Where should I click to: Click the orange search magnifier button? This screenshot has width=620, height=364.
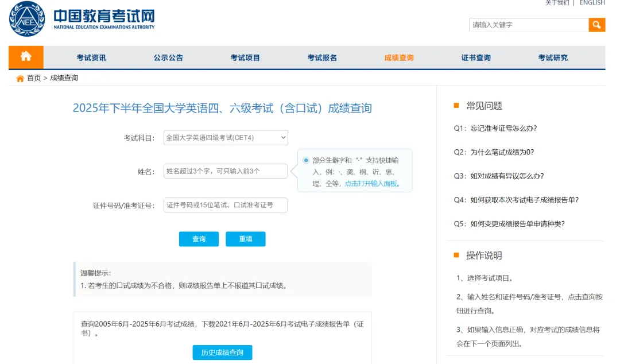coord(596,25)
